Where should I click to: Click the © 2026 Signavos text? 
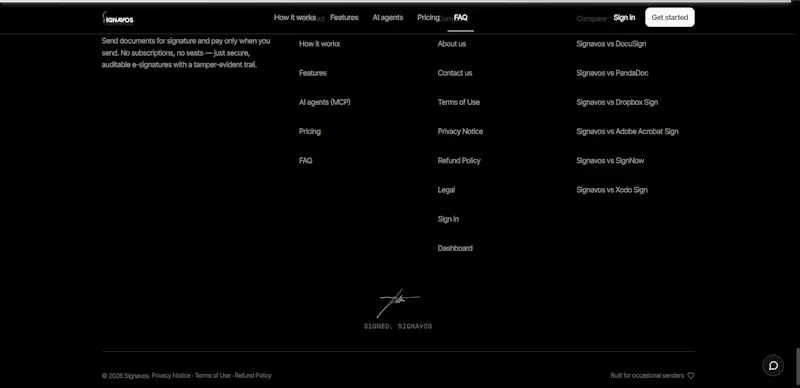click(126, 376)
